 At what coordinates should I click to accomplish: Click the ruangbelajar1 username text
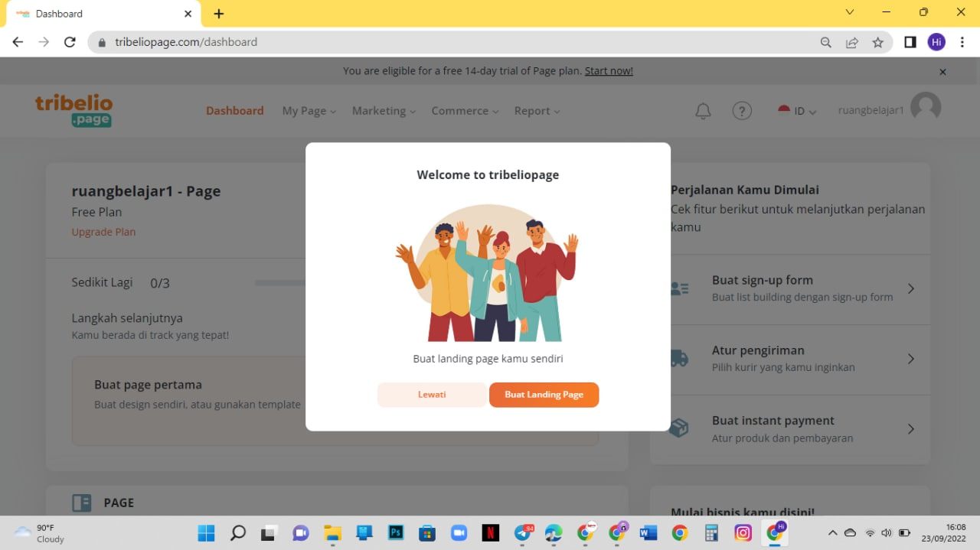click(x=871, y=110)
